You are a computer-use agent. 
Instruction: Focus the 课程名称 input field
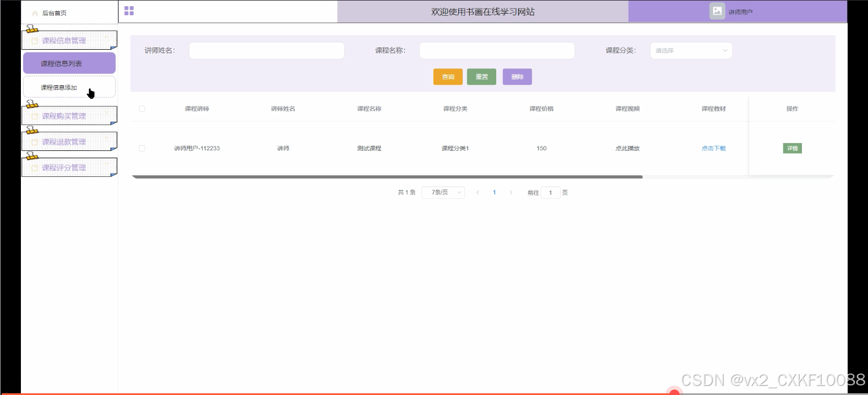click(x=497, y=50)
